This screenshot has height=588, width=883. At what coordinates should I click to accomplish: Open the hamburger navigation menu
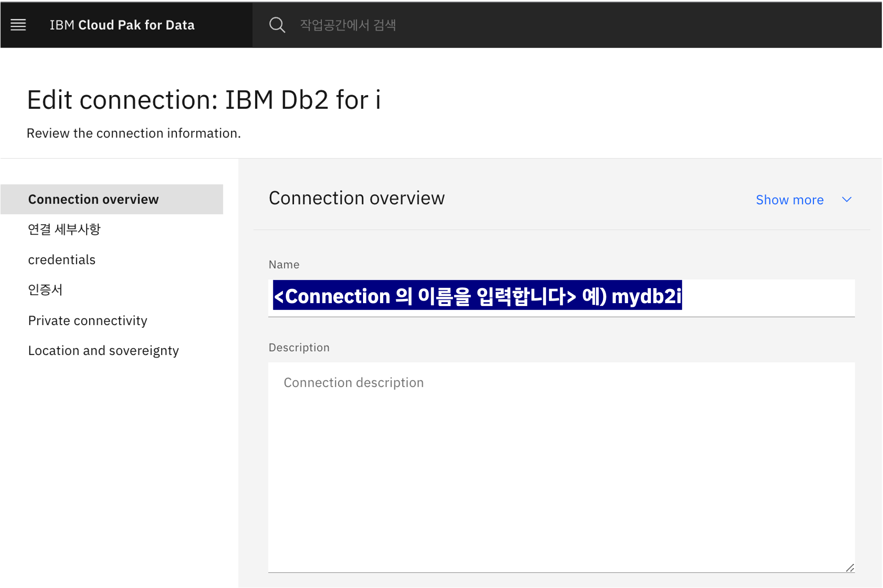[x=18, y=25]
